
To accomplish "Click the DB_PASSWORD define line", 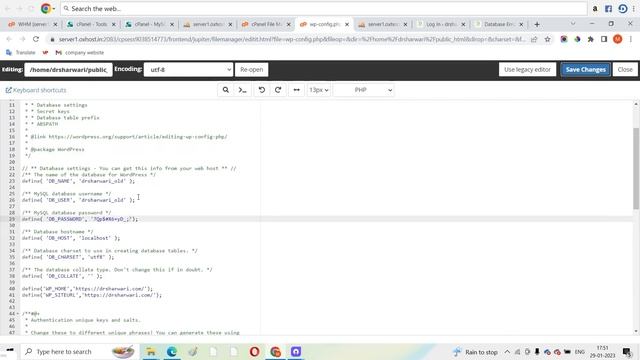I will click(80, 219).
